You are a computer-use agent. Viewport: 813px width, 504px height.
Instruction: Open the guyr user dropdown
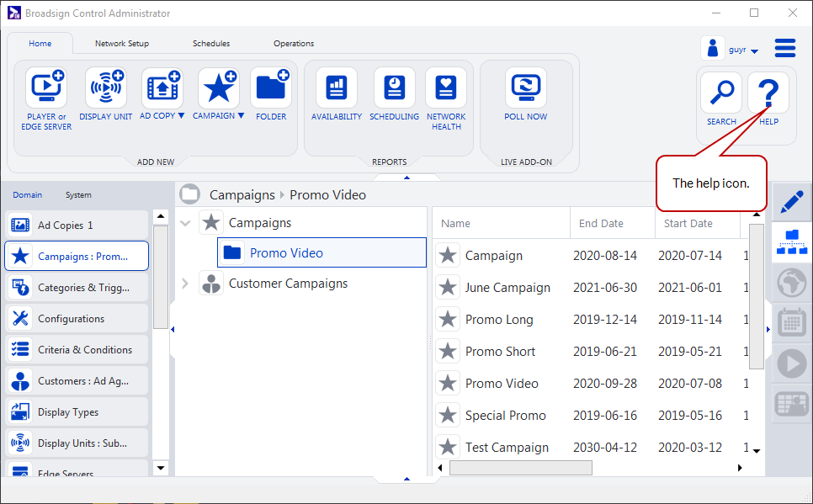754,50
